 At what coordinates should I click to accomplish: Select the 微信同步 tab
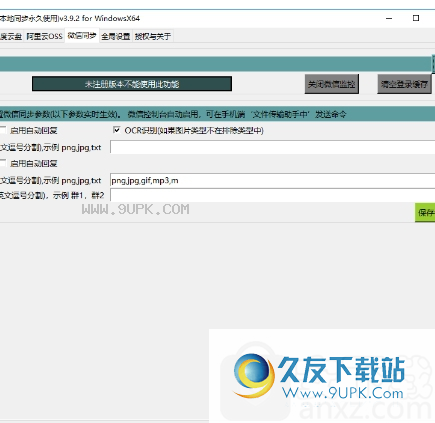tap(82, 36)
